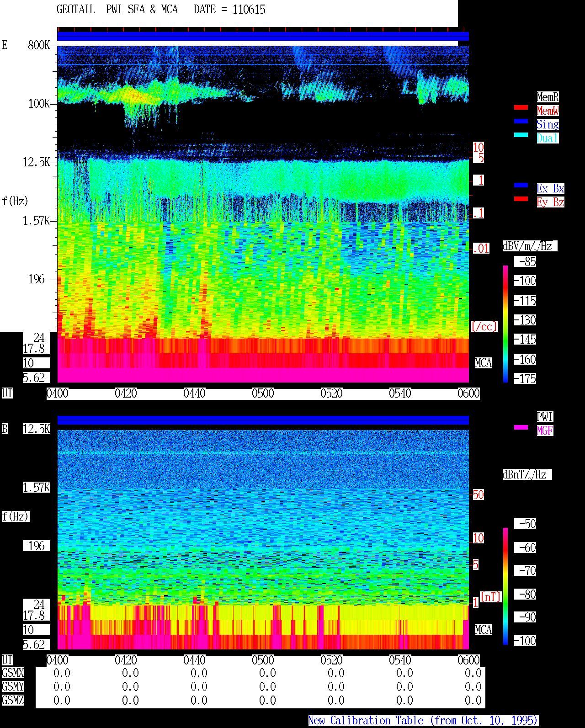Click the Dual legend label

548,138
